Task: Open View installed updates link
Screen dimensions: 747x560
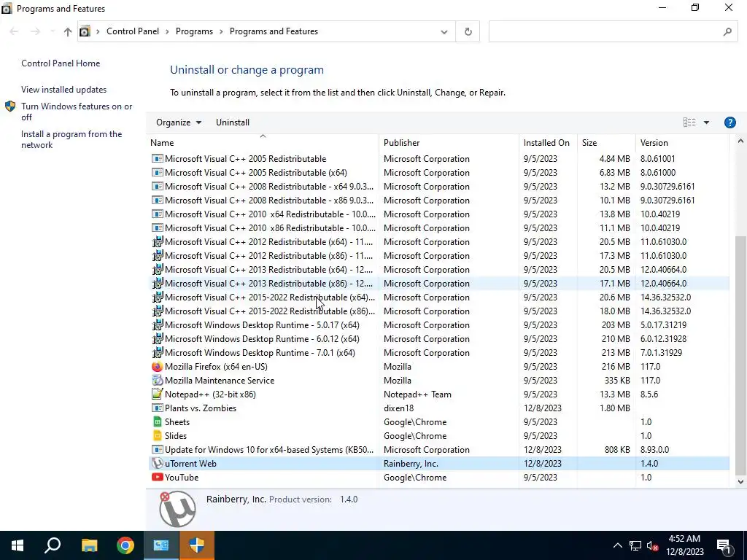Action: pos(64,90)
